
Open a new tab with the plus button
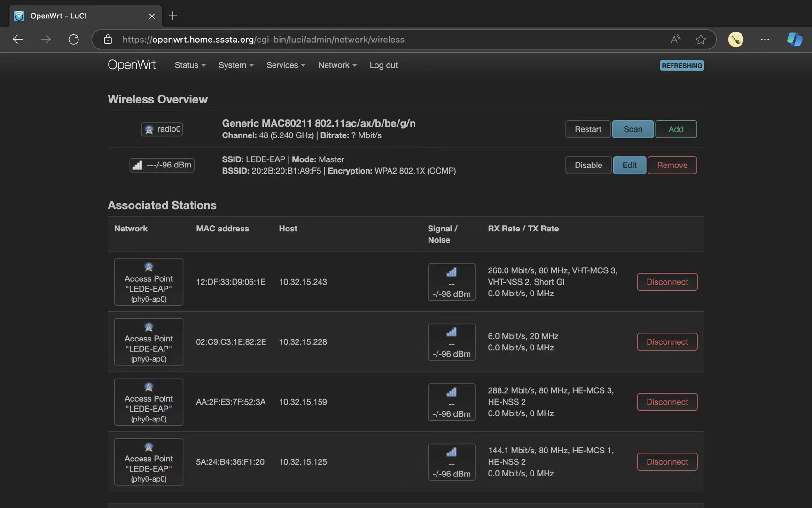[173, 16]
